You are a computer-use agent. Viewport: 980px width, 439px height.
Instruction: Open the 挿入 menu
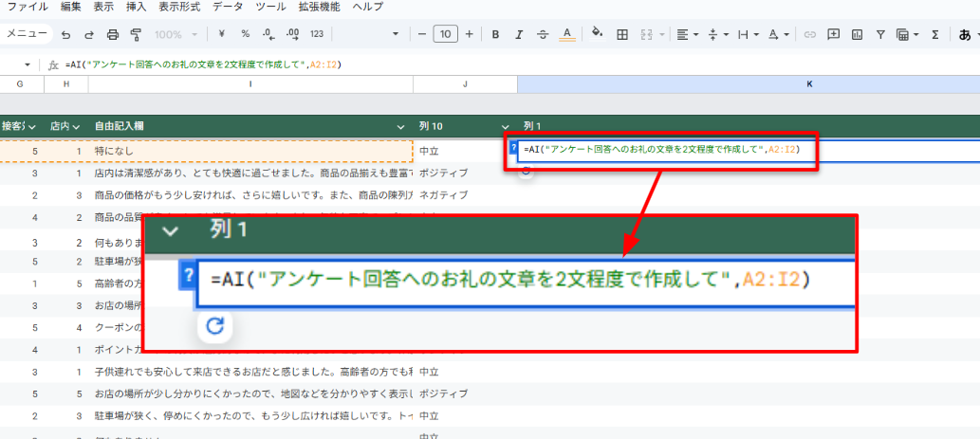click(x=136, y=8)
